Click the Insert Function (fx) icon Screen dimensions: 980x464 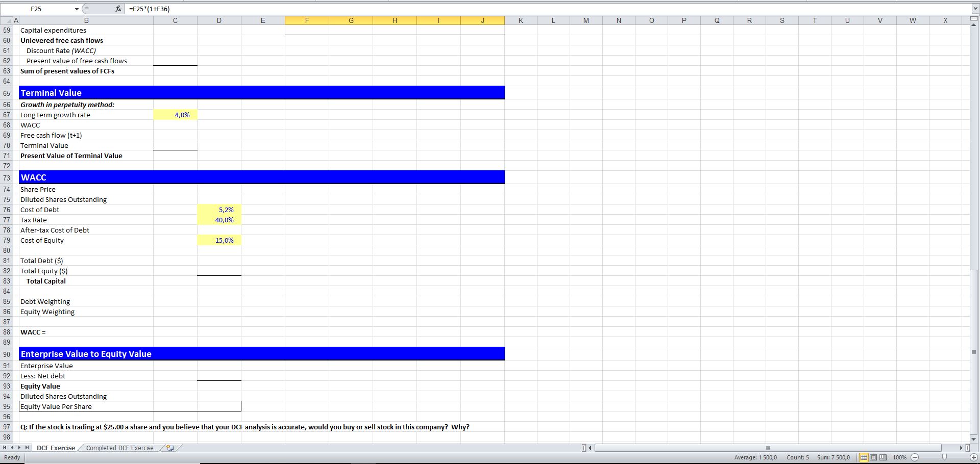[118, 9]
